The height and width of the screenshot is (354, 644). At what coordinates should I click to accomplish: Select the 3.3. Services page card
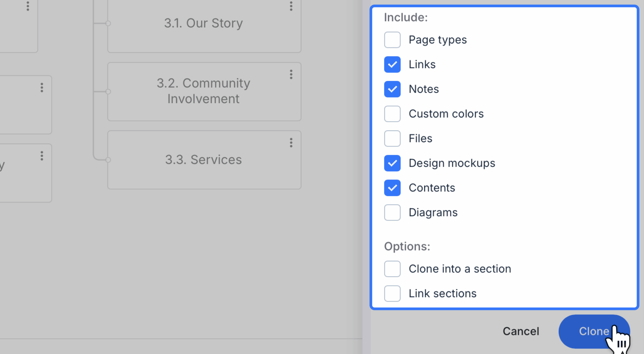pyautogui.click(x=204, y=160)
